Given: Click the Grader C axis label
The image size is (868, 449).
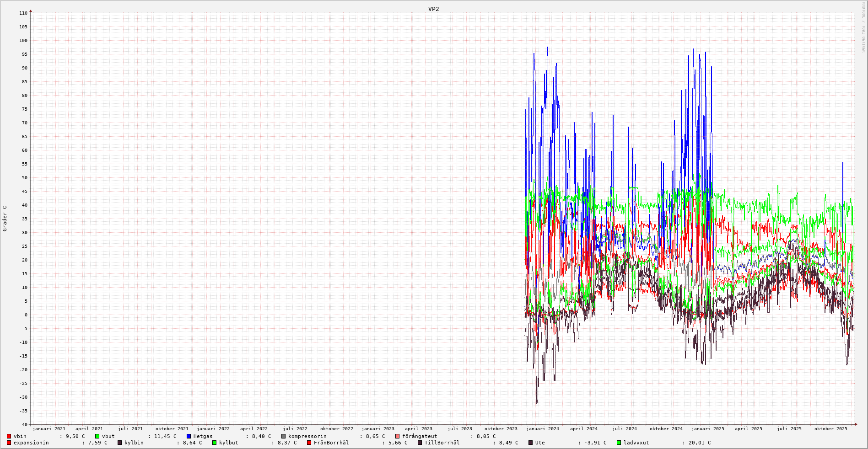Looking at the screenshot, I should coord(5,218).
